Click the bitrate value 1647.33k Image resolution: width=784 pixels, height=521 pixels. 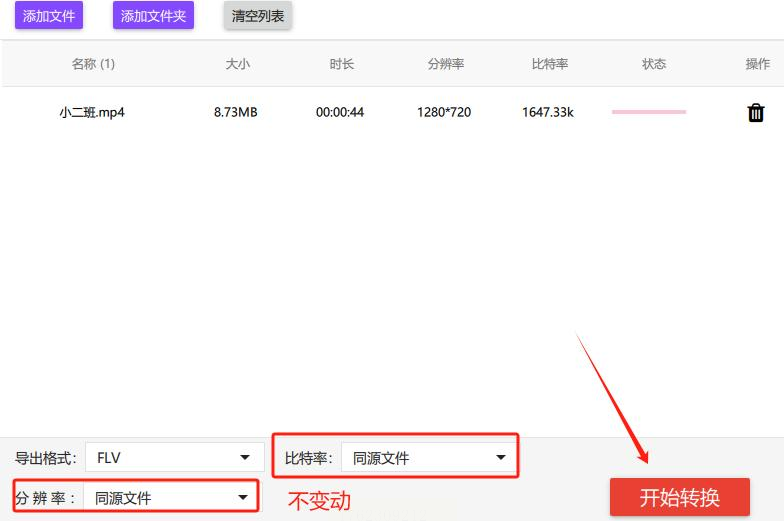(x=548, y=112)
